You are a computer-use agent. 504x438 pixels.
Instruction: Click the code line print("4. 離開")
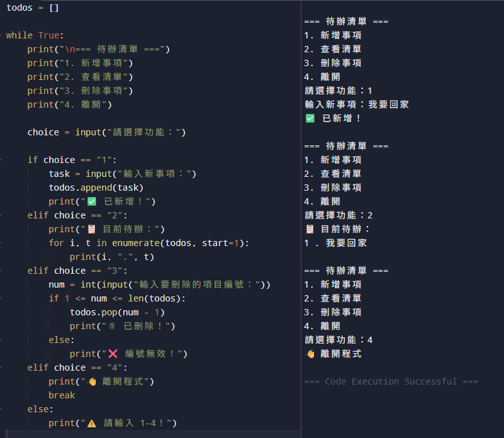coord(69,104)
